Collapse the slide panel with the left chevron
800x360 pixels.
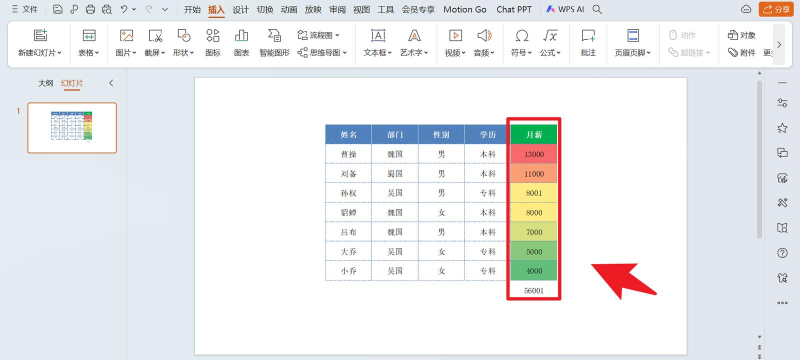pyautogui.click(x=111, y=83)
